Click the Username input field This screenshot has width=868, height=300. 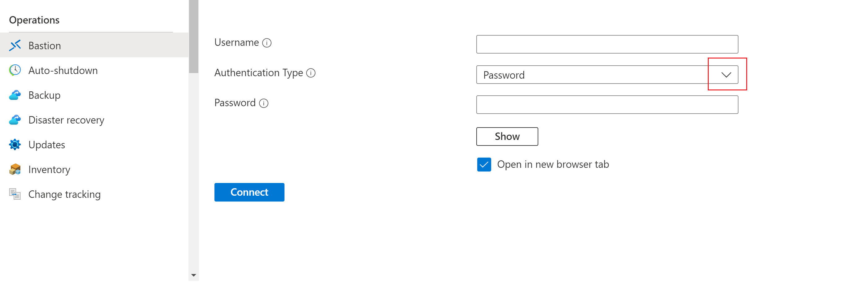pyautogui.click(x=607, y=45)
